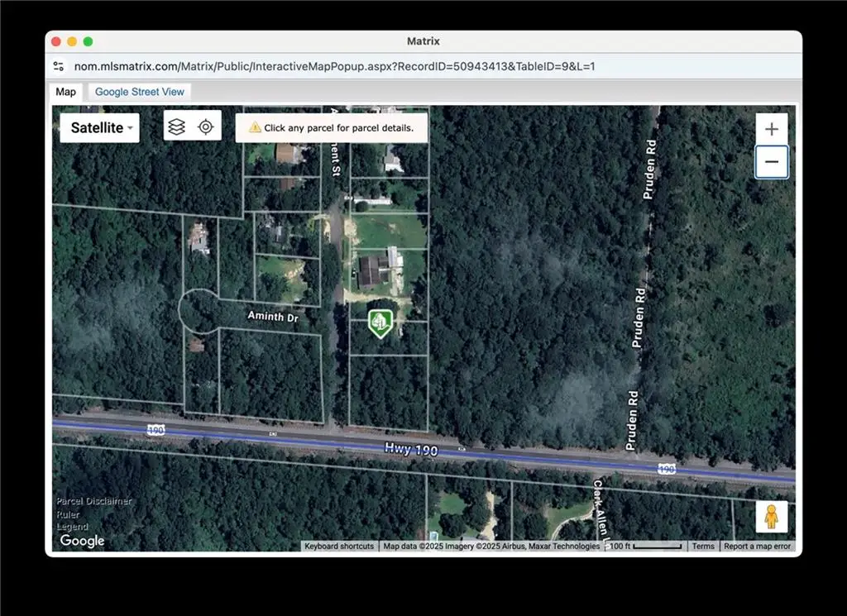Switch to the Google Street View tab

click(139, 92)
